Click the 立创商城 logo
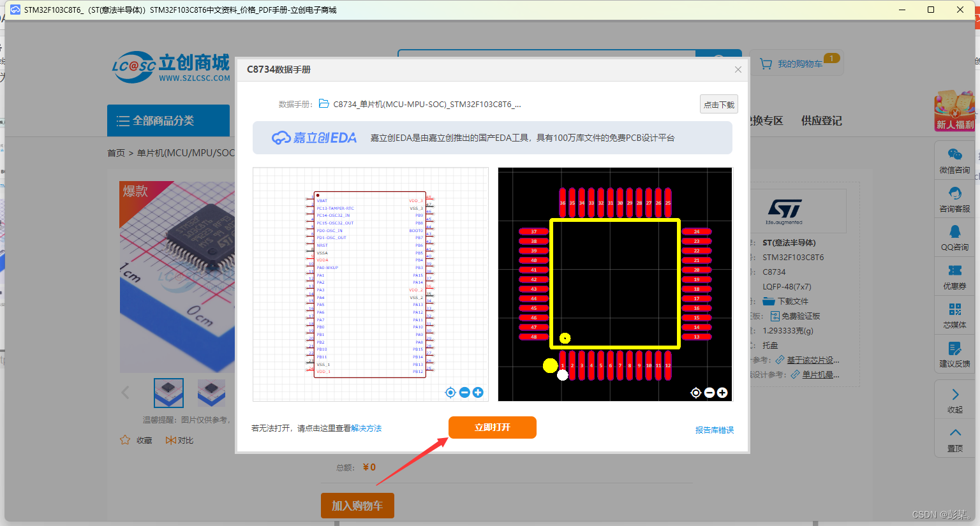This screenshot has width=980, height=526. 171,67
